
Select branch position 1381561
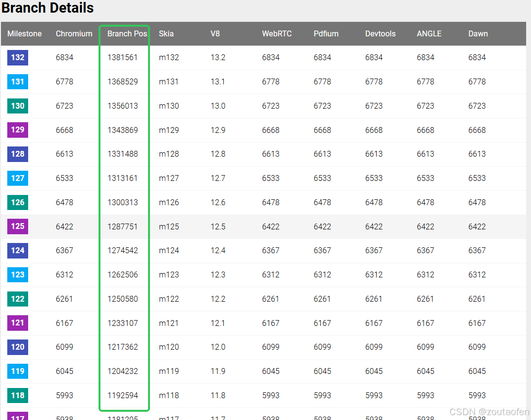click(122, 58)
